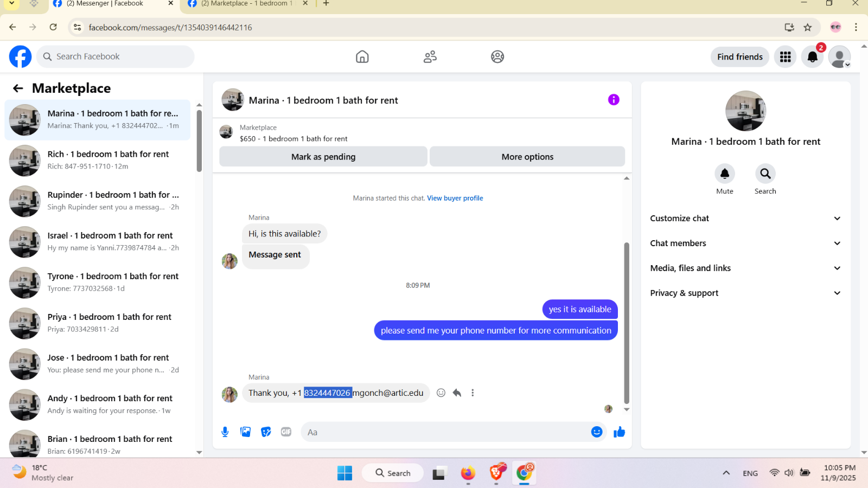
Task: Open a new browser tab
Action: [x=326, y=4]
